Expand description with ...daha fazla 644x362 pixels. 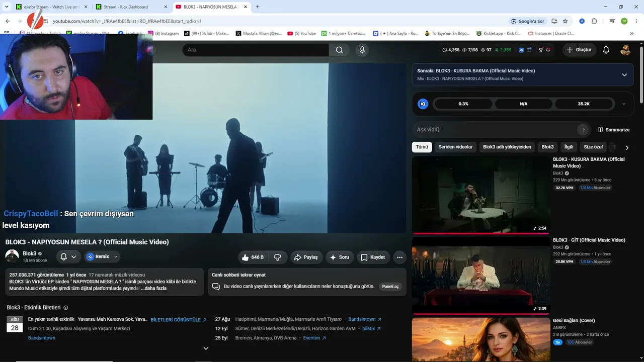(153, 288)
